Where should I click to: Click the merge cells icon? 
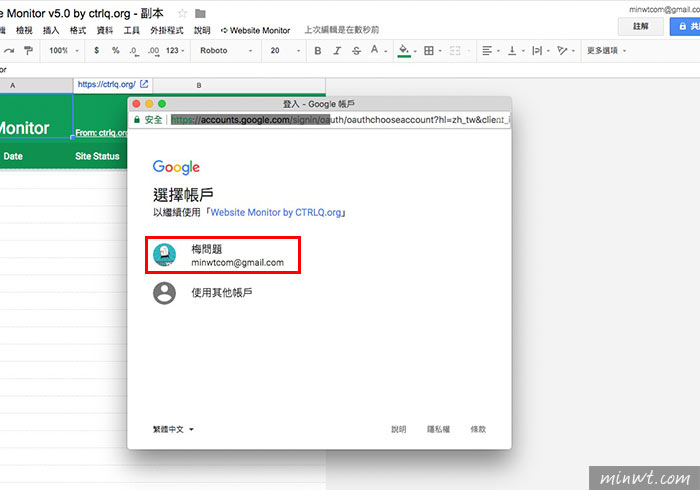[455, 51]
